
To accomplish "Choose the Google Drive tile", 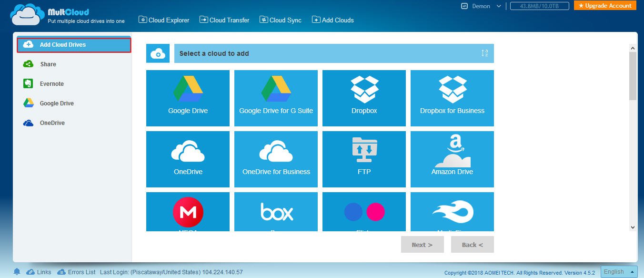I will [188, 98].
